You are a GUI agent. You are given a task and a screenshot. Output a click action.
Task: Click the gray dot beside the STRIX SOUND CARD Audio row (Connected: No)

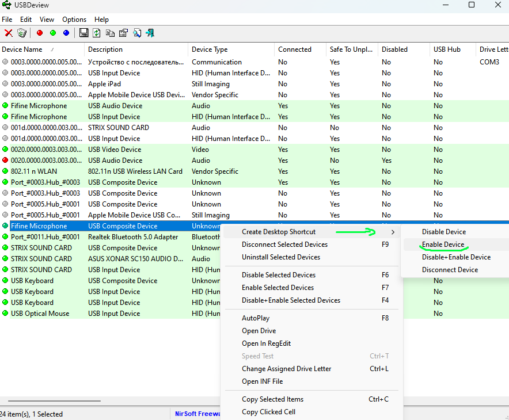click(x=5, y=127)
